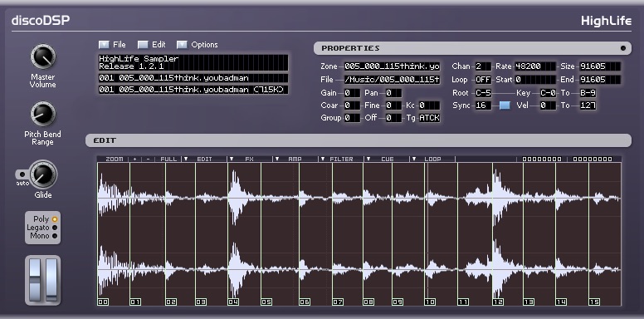Open the Edit menu

pos(152,44)
